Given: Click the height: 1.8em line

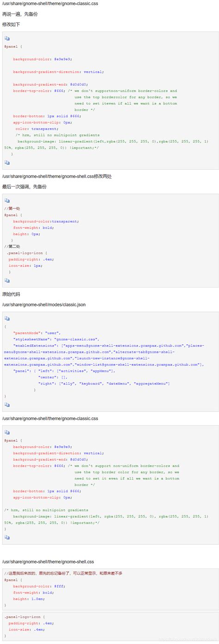Looking at the screenshot, I should [29, 599].
